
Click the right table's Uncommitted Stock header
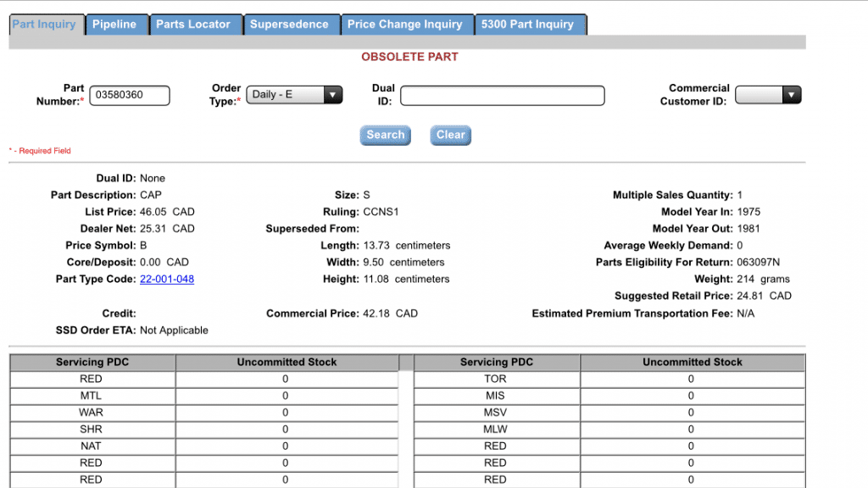pos(692,362)
